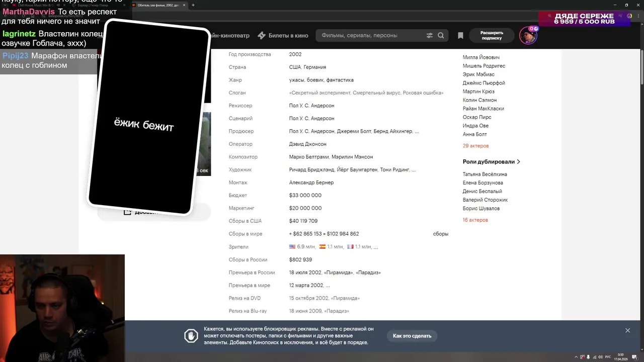Open the network icon in system tray
The height and width of the screenshot is (362, 644).
pyautogui.click(x=594, y=357)
